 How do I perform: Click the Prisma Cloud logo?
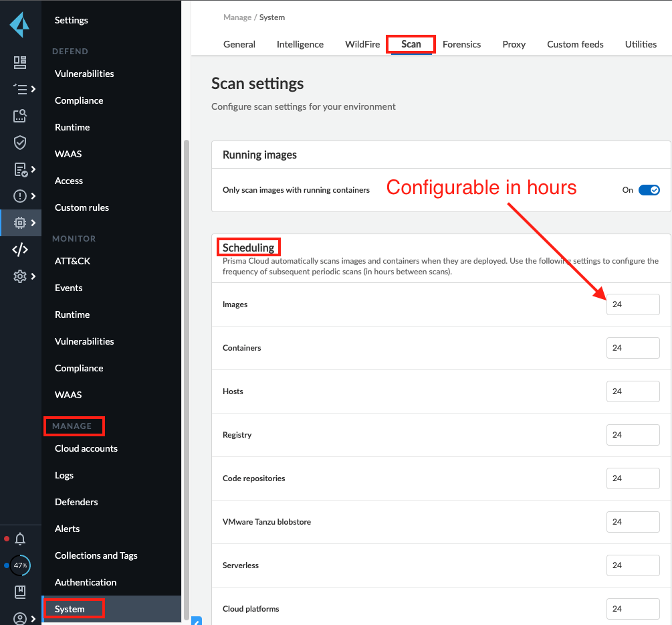click(x=19, y=25)
